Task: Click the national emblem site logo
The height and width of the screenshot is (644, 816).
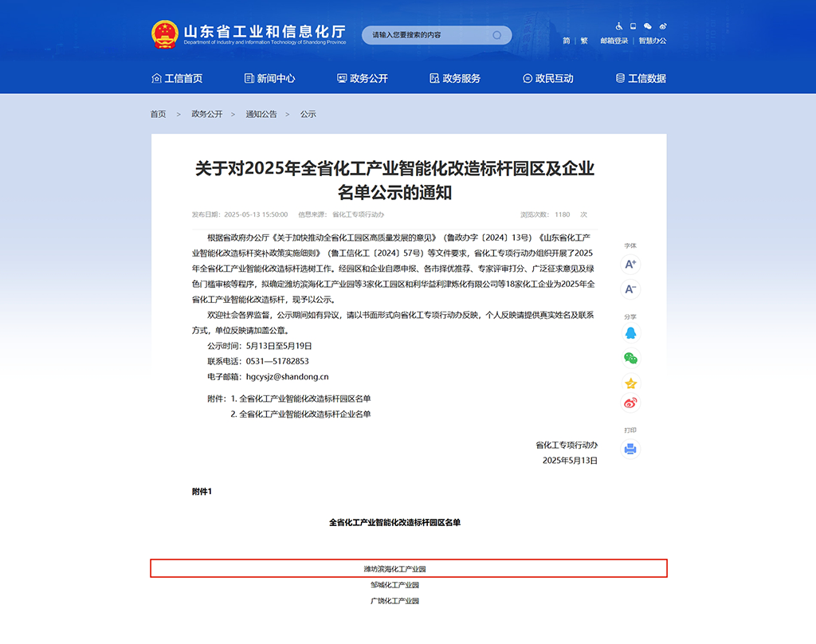Action: pyautogui.click(x=165, y=34)
